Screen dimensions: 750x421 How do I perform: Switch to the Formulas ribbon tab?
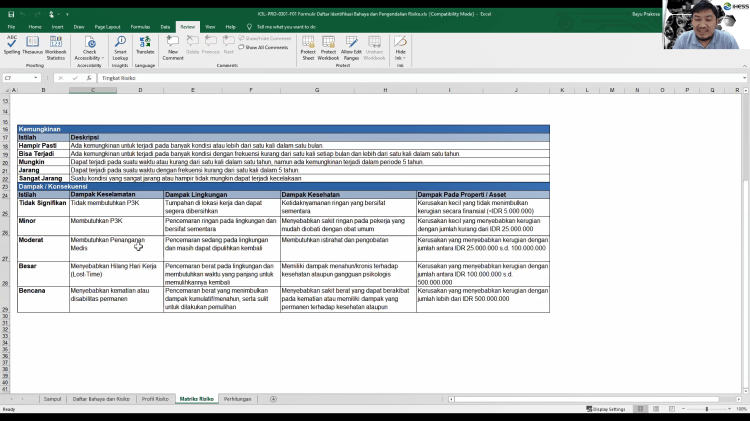pos(140,26)
